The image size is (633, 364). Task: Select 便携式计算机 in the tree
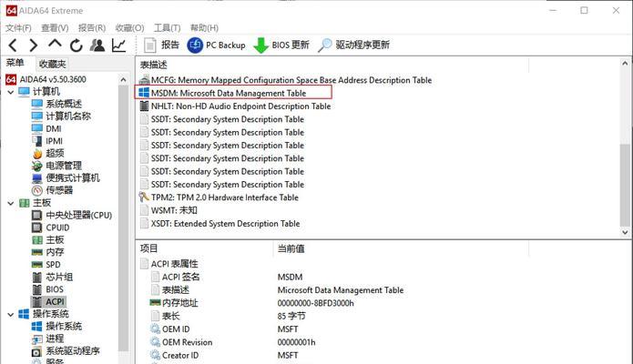coord(66,178)
